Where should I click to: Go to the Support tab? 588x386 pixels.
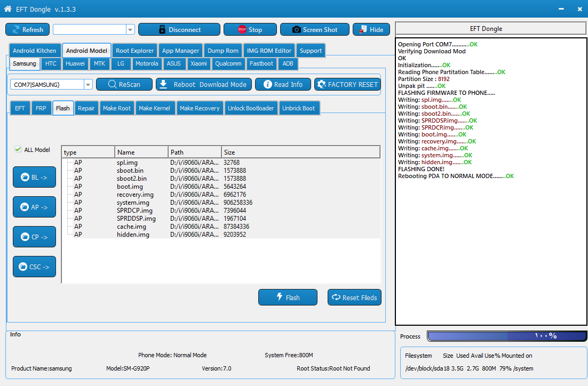tap(311, 51)
